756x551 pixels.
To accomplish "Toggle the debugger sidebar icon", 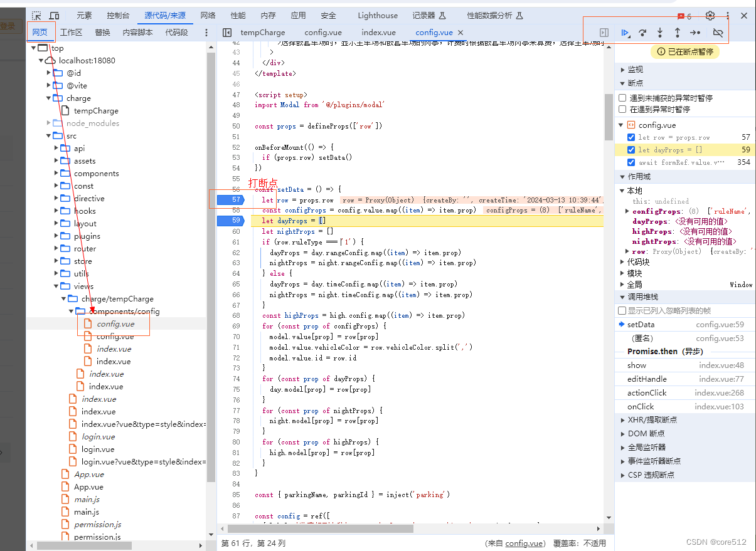I will tap(604, 33).
